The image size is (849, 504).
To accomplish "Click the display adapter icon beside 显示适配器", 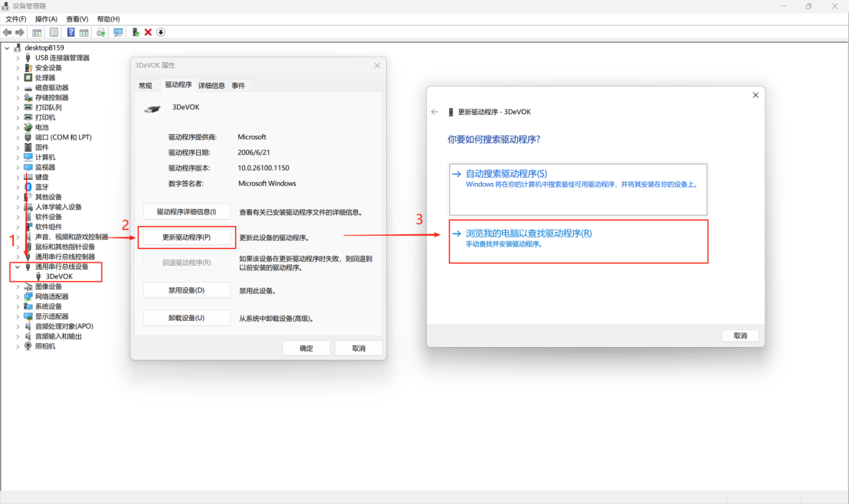I will 28,316.
